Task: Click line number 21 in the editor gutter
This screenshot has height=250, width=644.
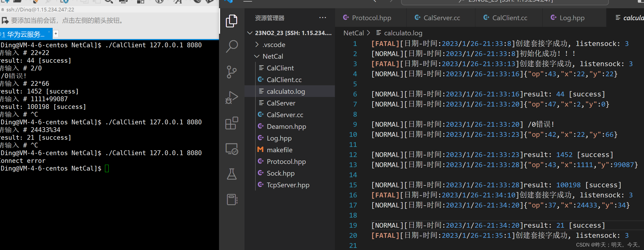Action: coord(353,245)
